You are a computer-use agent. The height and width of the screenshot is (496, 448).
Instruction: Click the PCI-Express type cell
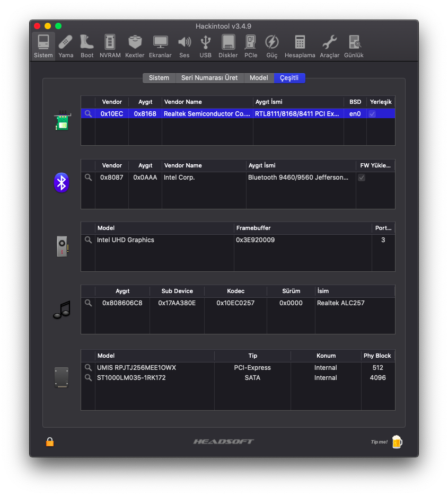tap(252, 368)
